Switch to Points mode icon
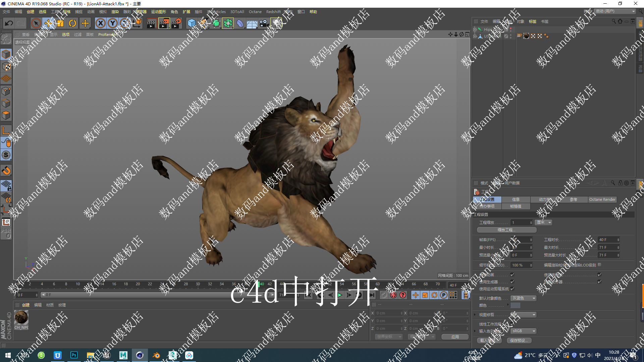 point(6,91)
